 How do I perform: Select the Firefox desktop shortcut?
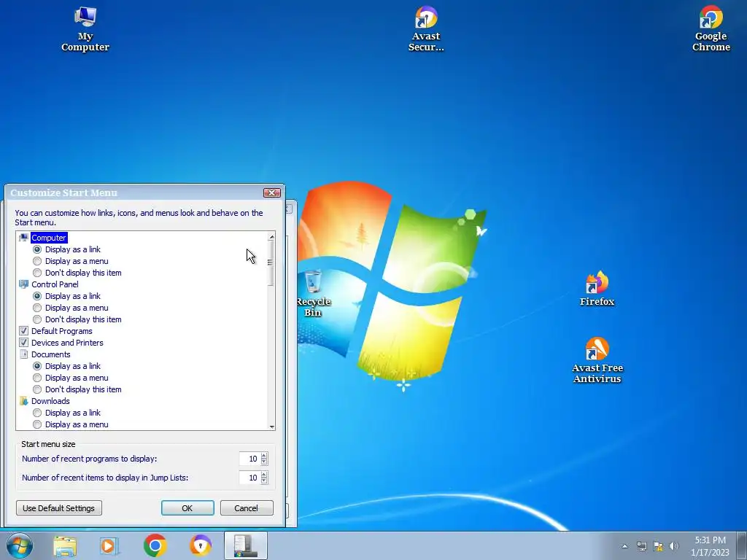(597, 289)
